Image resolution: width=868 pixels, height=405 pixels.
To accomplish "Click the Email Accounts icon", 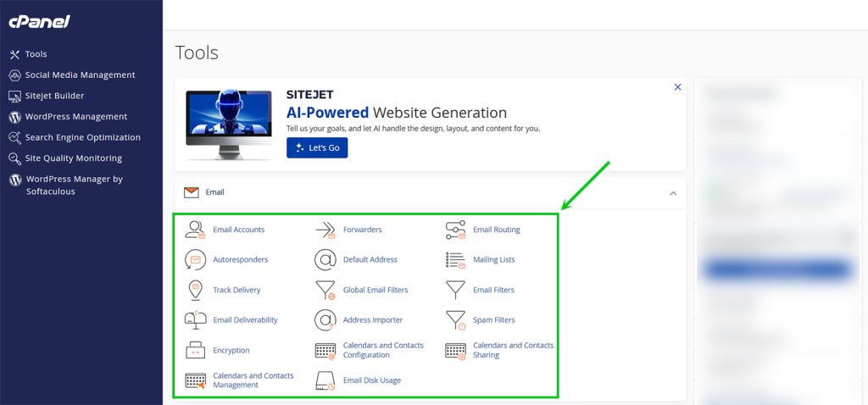I will click(x=195, y=230).
